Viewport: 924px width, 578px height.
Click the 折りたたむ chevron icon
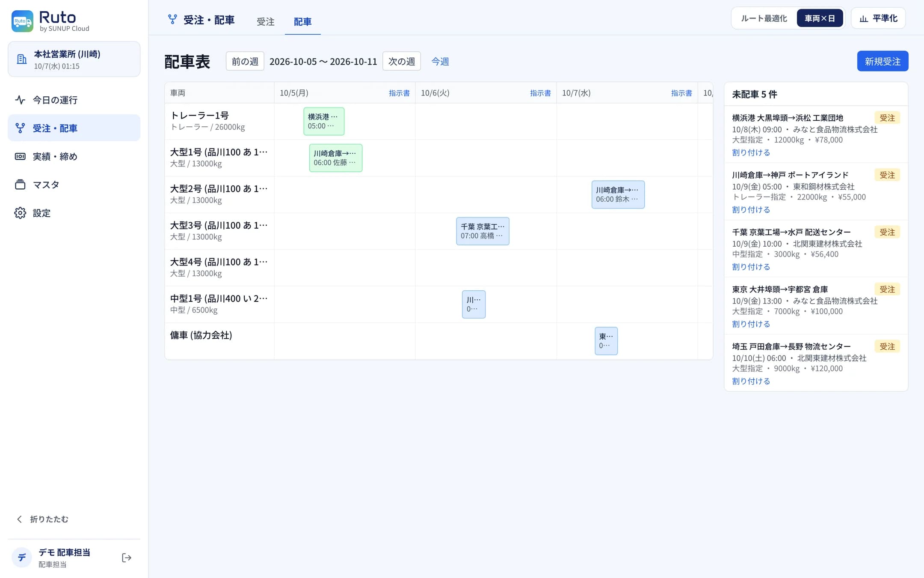19,519
